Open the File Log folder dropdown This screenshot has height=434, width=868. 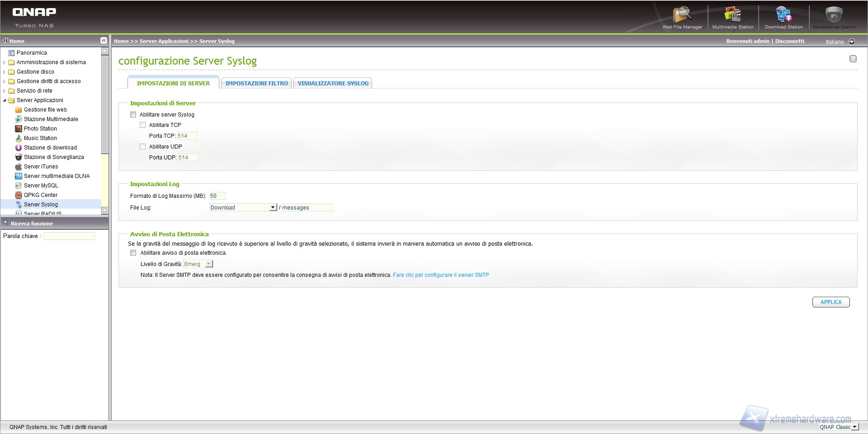(273, 208)
